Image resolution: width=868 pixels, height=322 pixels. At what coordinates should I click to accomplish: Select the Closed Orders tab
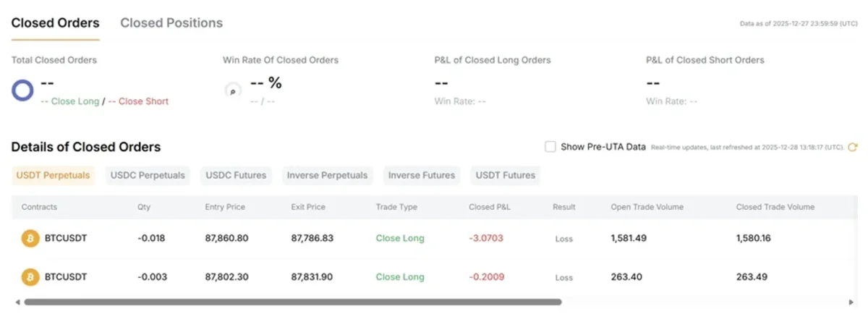(x=55, y=23)
